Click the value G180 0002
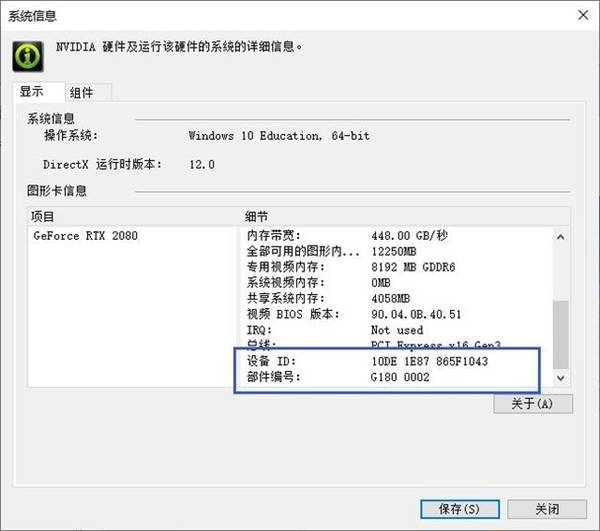The width and height of the screenshot is (600, 531). pos(400,377)
